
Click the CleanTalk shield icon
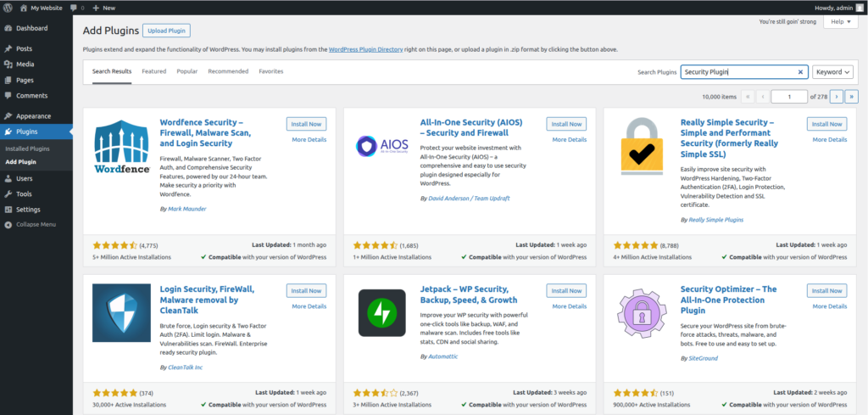[x=121, y=313]
